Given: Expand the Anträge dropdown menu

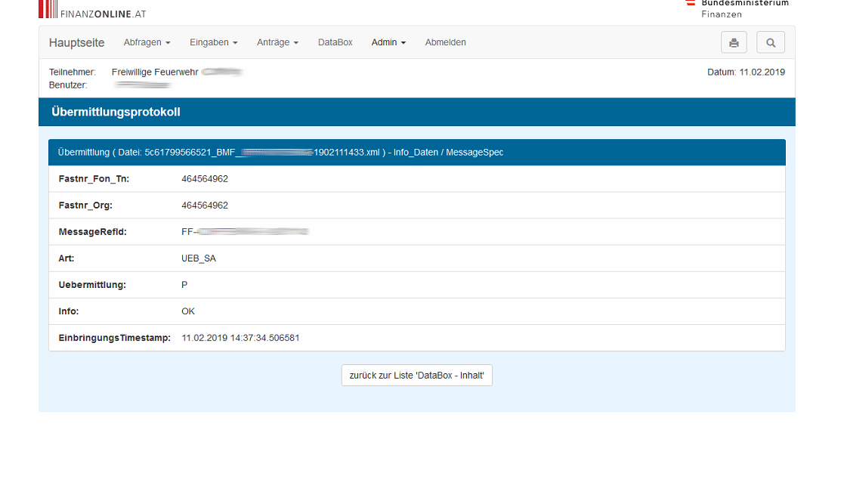Looking at the screenshot, I should (x=277, y=42).
